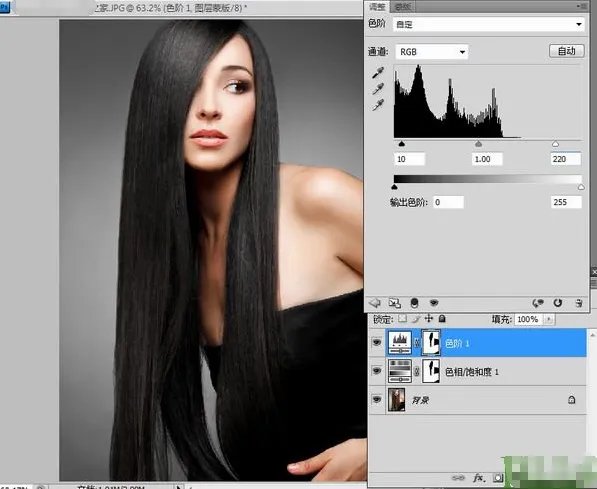Viewport: 597px width, 489px height.
Task: Enable lock position cross-arrow icon
Action: click(x=429, y=318)
